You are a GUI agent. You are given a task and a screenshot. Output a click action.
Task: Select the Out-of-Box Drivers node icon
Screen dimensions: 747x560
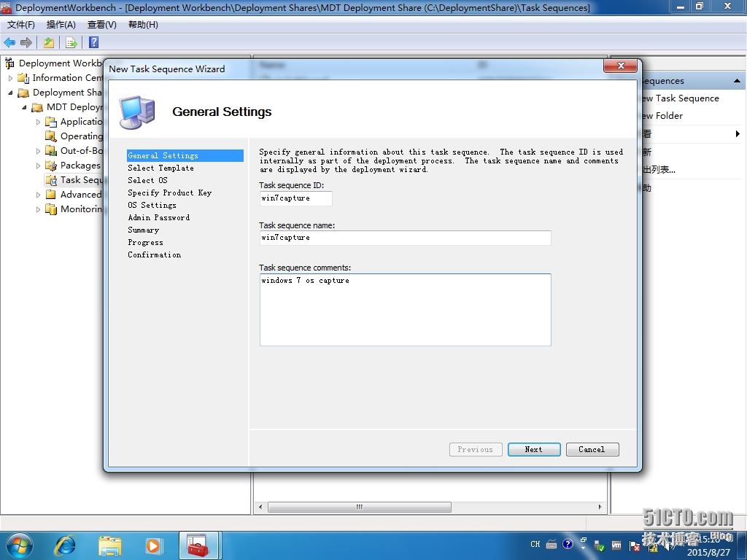click(51, 151)
